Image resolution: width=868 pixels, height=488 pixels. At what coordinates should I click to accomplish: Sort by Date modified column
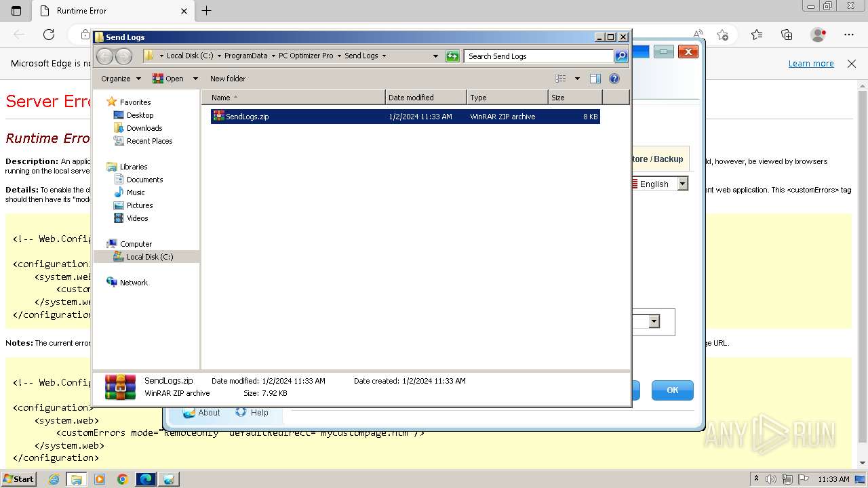coord(426,98)
